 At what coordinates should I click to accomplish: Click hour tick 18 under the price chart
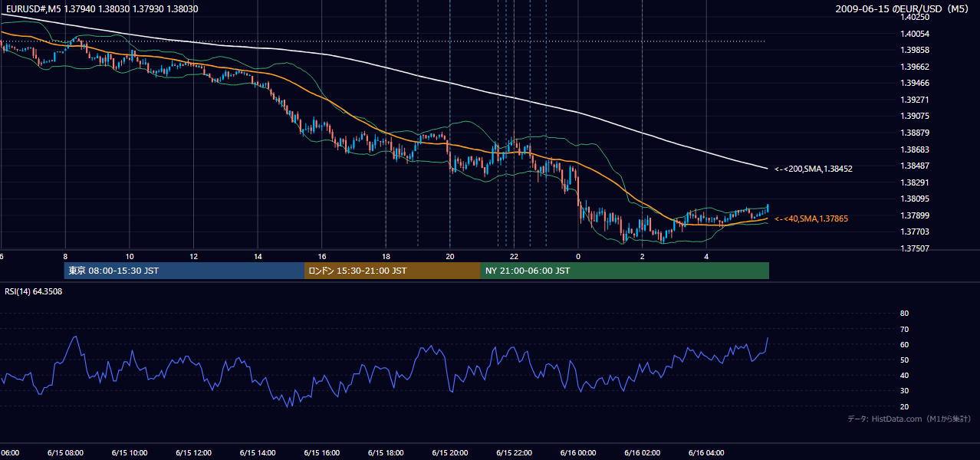(386, 257)
